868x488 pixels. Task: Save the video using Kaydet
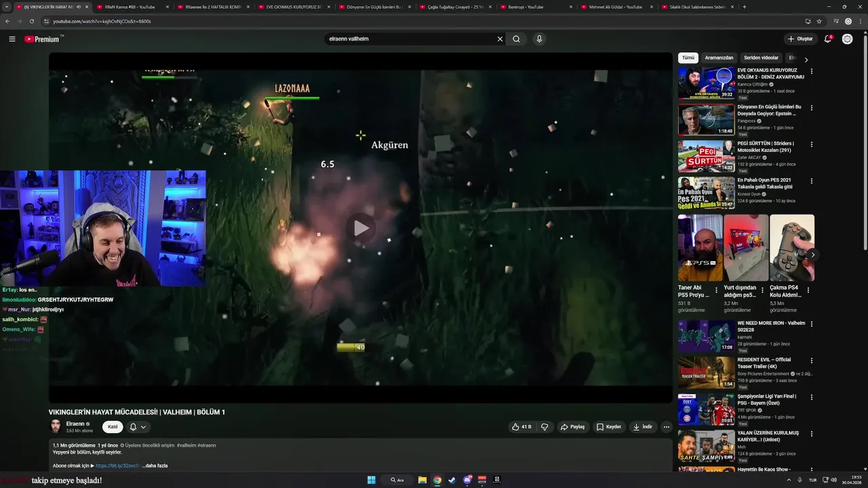pos(609,427)
